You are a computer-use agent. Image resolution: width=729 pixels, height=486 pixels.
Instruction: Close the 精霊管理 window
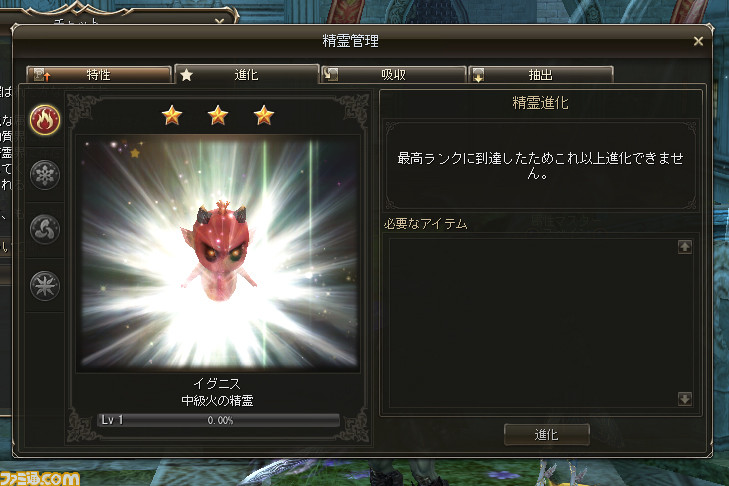[x=698, y=41]
